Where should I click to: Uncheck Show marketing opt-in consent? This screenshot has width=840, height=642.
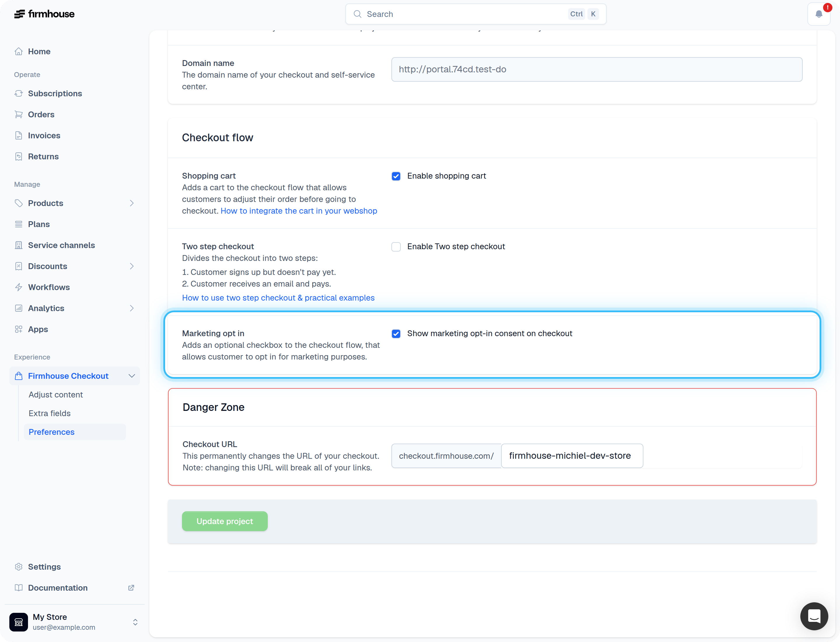pyautogui.click(x=396, y=334)
